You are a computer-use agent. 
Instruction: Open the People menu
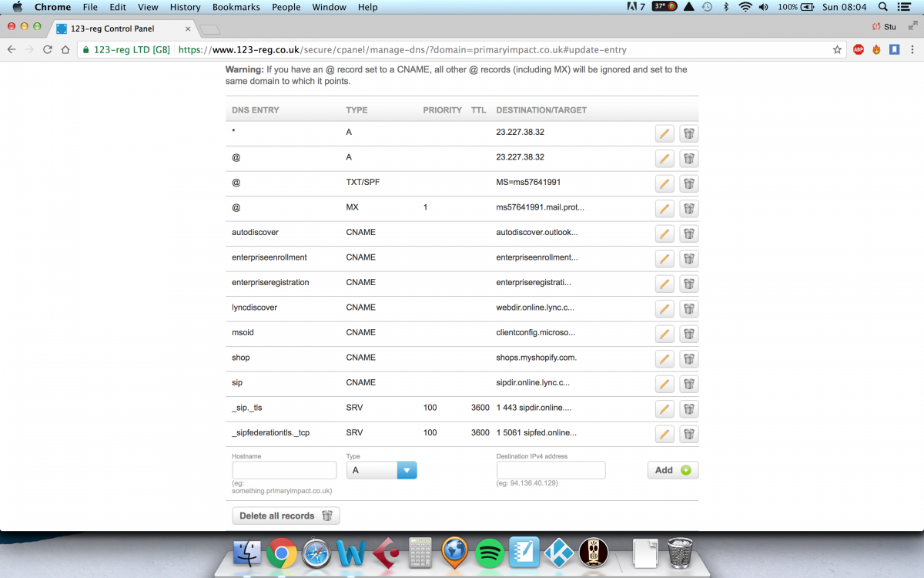coord(286,7)
